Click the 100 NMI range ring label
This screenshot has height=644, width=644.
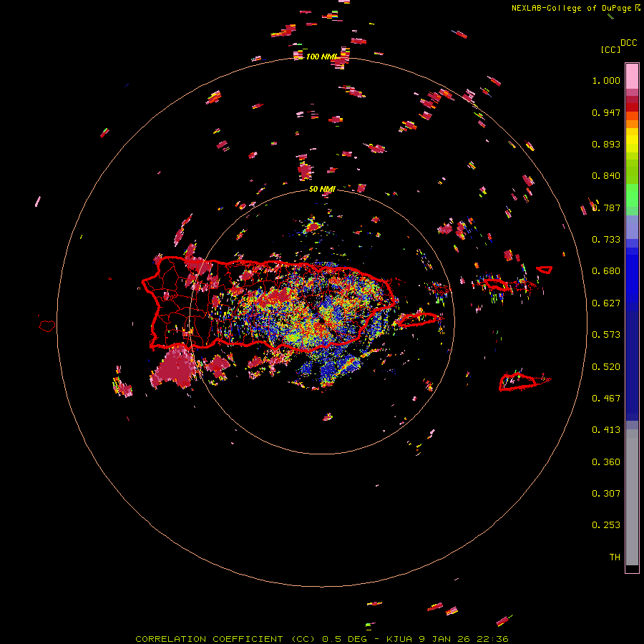pos(321,57)
